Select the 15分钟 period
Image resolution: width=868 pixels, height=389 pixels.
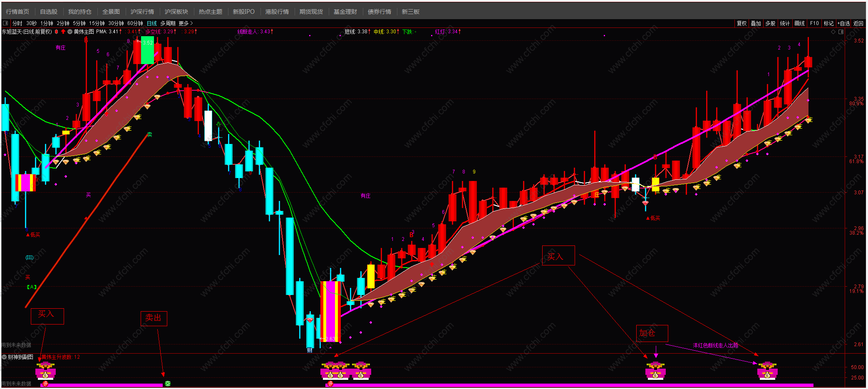tap(97, 23)
